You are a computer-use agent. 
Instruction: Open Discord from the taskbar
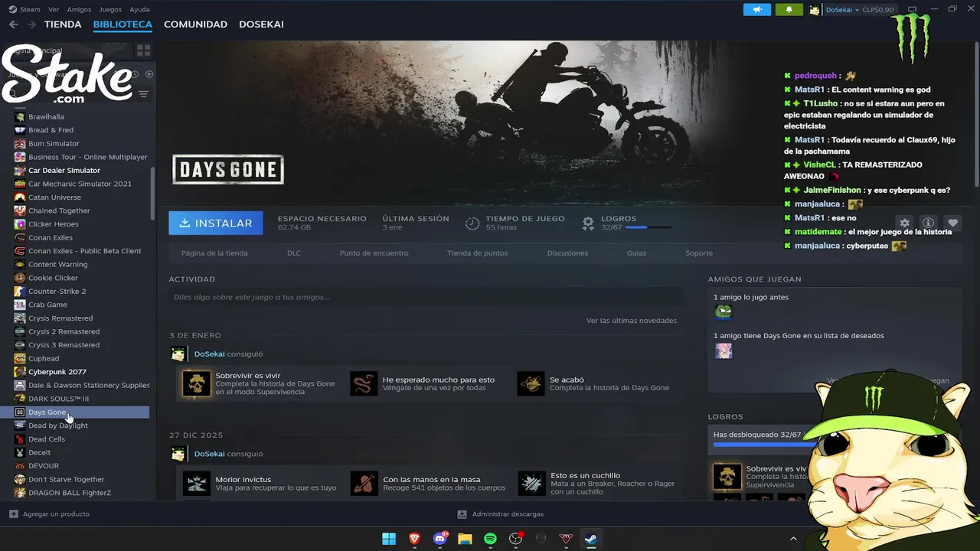click(439, 539)
